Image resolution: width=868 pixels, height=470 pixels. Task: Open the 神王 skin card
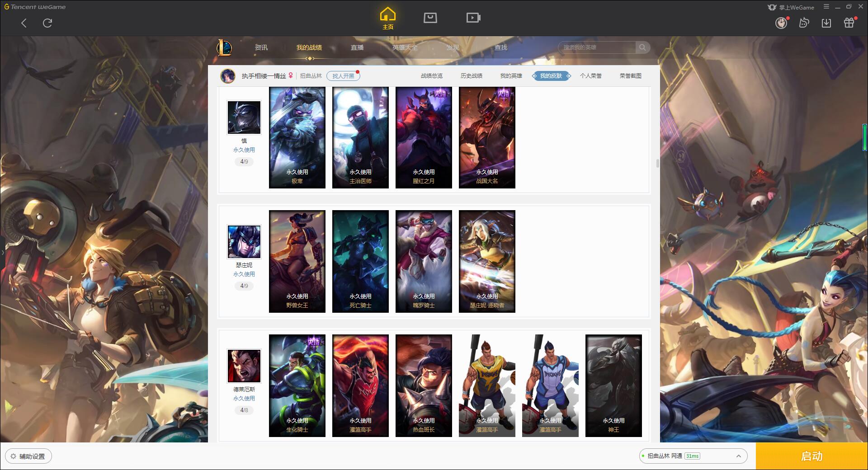pos(613,385)
